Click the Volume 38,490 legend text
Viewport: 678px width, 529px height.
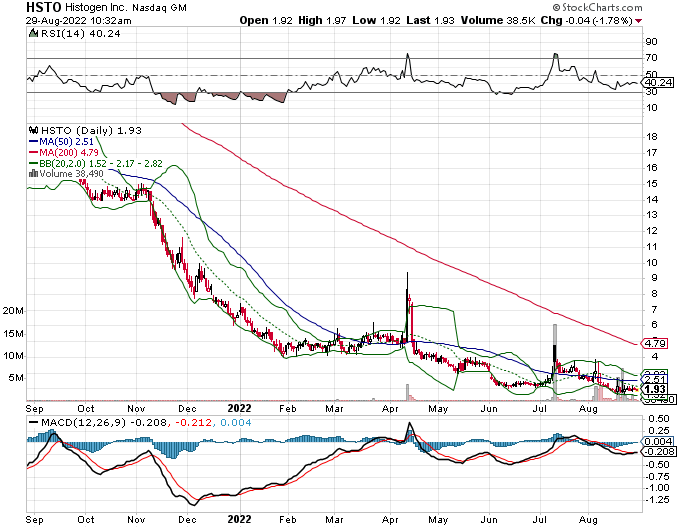point(71,174)
